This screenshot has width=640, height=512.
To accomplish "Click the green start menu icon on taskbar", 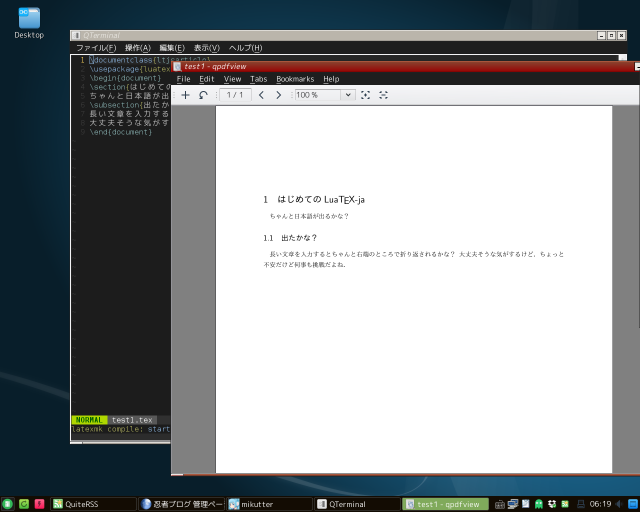I will (7, 504).
